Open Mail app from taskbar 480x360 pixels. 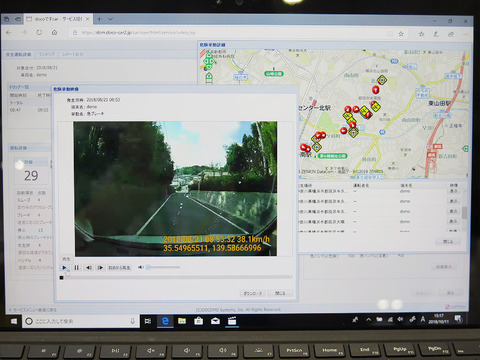click(215, 321)
